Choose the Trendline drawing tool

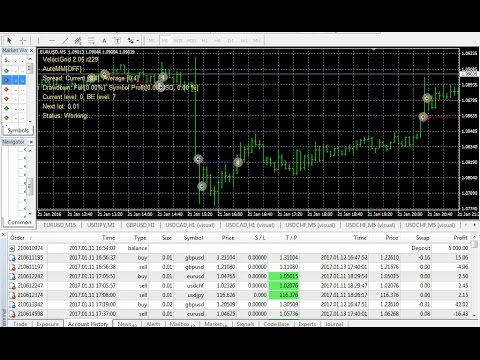(x=65, y=40)
